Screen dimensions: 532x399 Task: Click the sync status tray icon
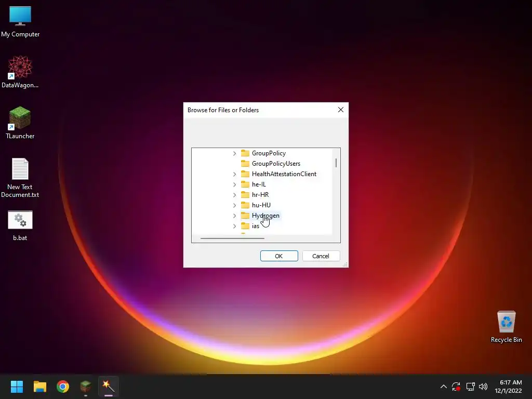coord(456,387)
